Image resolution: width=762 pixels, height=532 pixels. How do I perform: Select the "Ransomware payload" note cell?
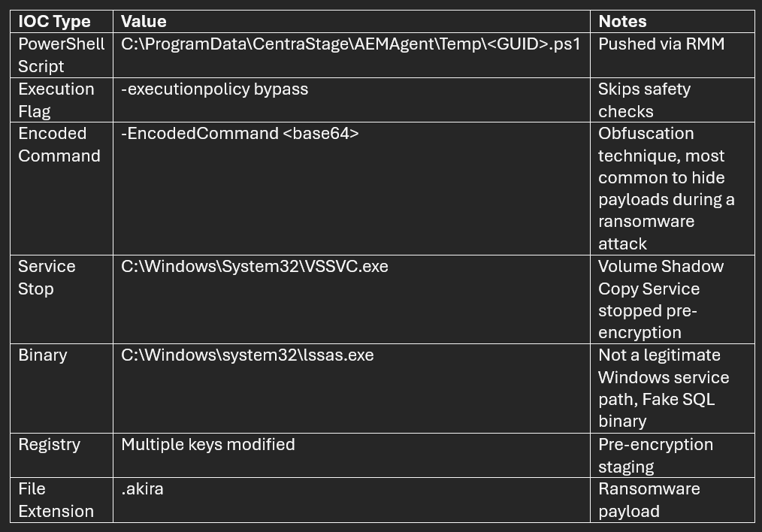[649, 500]
